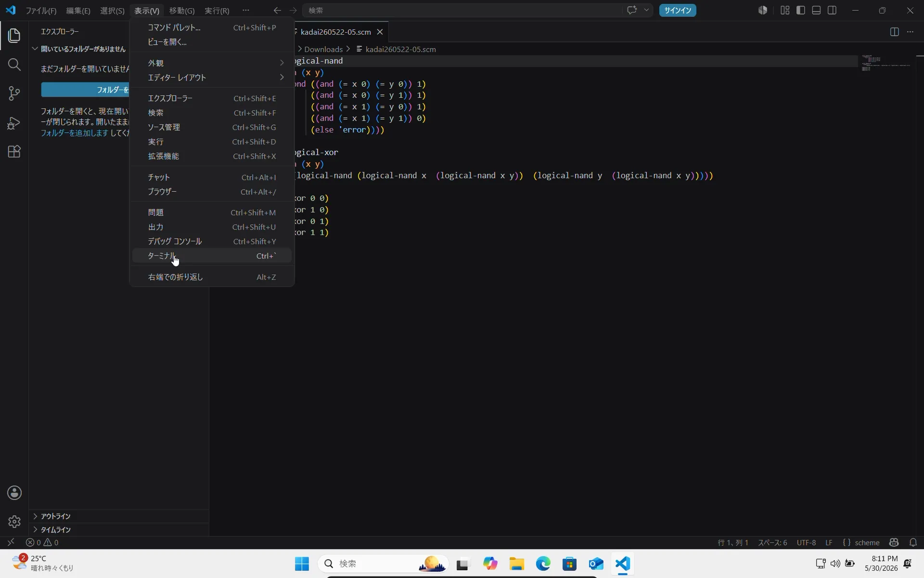The width and height of the screenshot is (924, 578).
Task: Click the VS Code logo icon
Action: tap(11, 10)
